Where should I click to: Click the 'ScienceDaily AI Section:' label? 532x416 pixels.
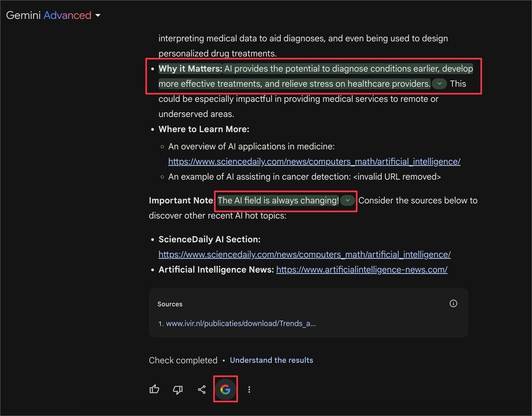[210, 239]
